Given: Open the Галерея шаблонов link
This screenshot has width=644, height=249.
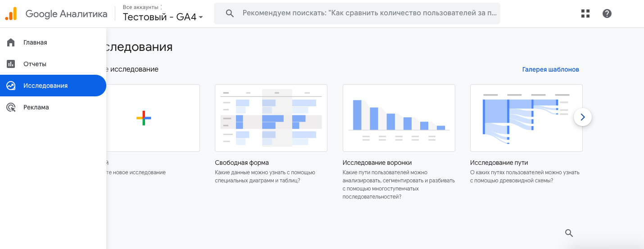Looking at the screenshot, I should (550, 69).
